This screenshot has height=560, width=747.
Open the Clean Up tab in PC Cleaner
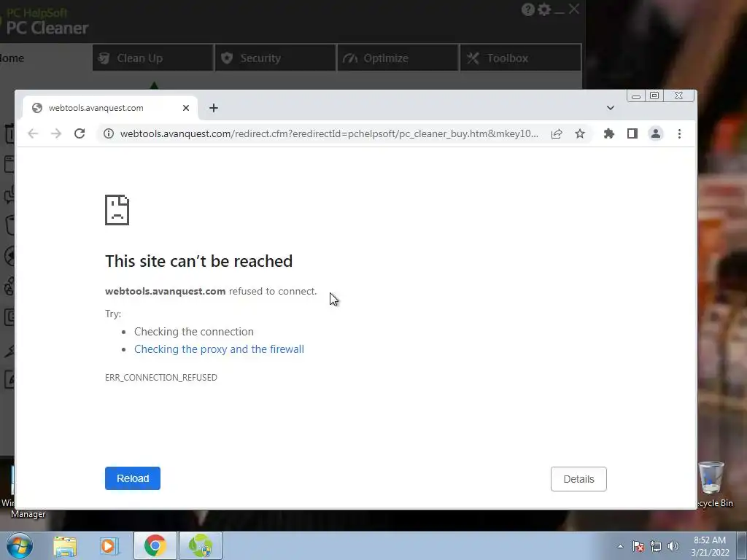click(x=153, y=58)
